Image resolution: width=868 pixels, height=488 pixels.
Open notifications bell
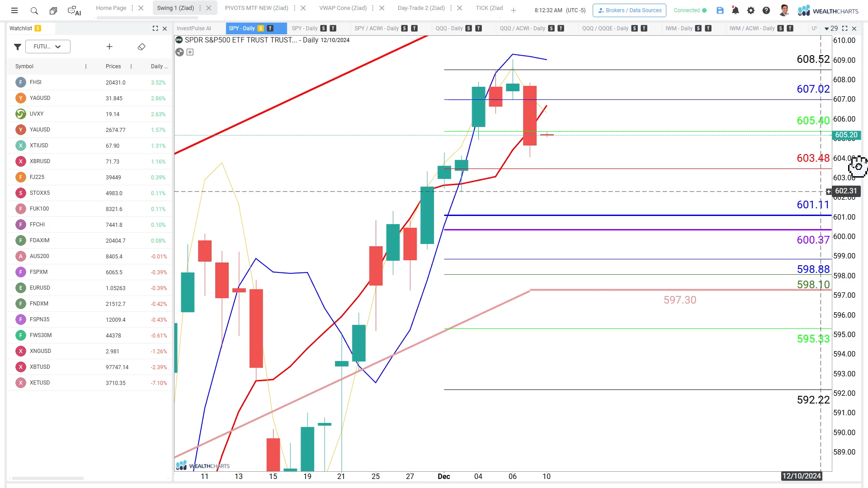(736, 10)
